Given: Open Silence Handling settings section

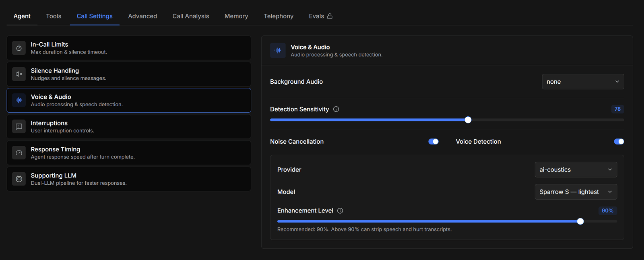Looking at the screenshot, I should pos(129,74).
